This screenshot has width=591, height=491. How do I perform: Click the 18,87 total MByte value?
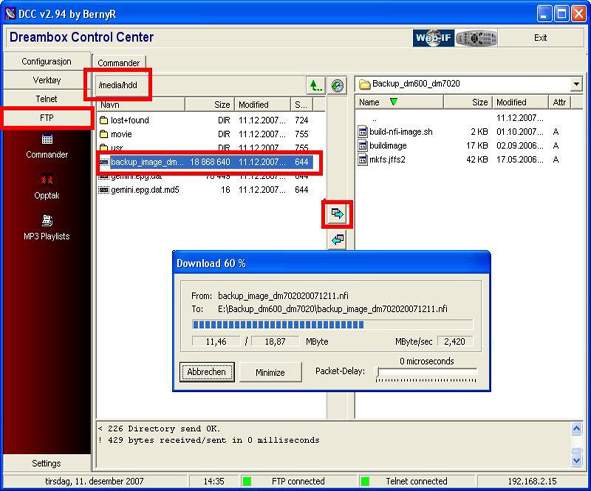pos(275,341)
